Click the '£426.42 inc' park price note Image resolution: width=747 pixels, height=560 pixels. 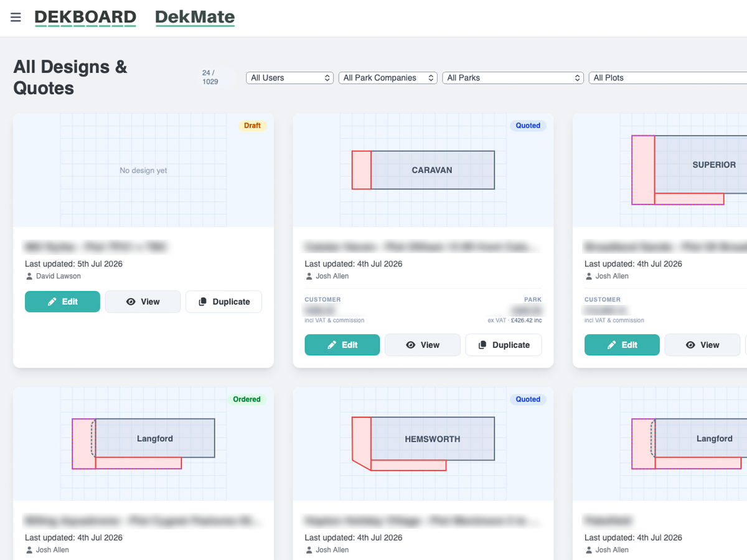coord(527,320)
